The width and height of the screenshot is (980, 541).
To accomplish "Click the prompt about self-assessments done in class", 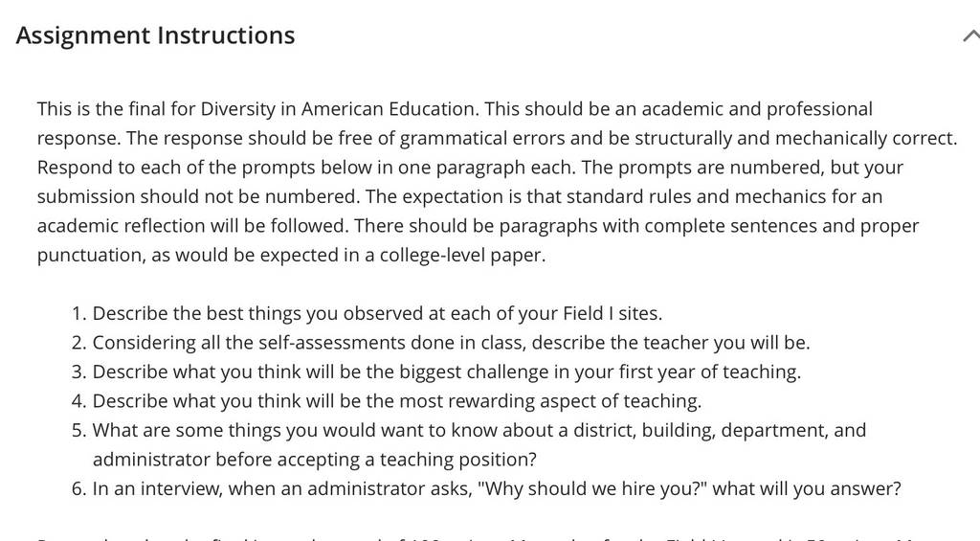I will coord(451,343).
